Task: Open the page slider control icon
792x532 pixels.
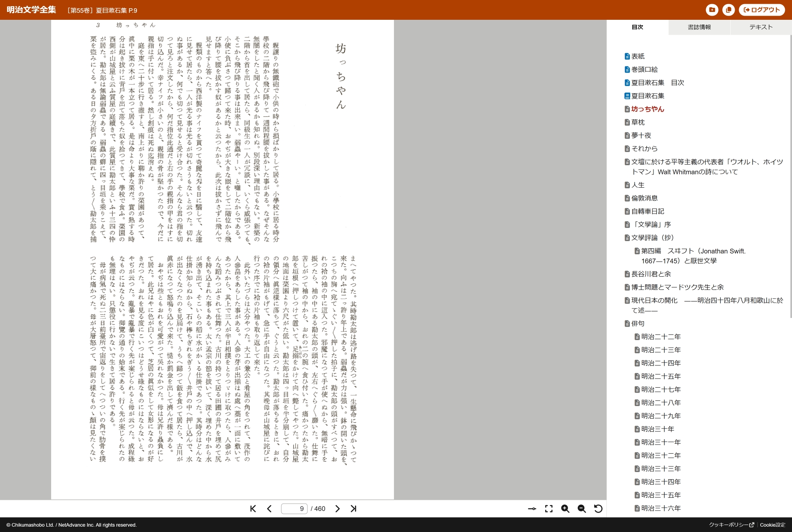Action: [532, 508]
